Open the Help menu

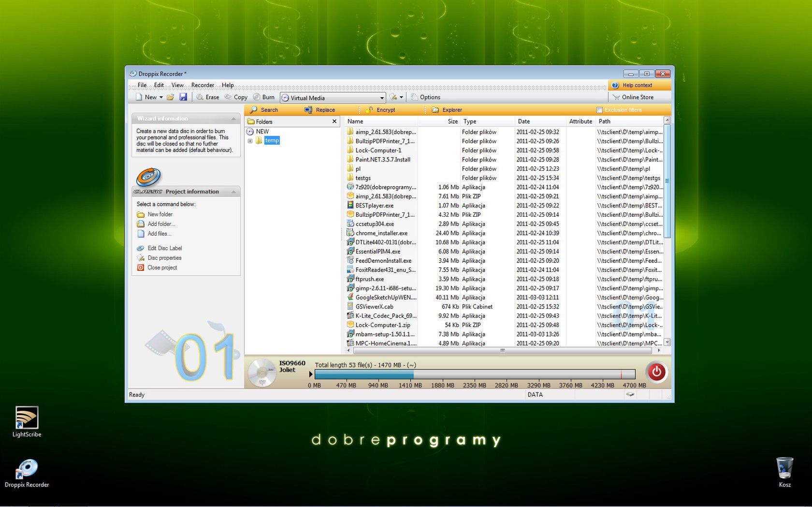[x=228, y=85]
